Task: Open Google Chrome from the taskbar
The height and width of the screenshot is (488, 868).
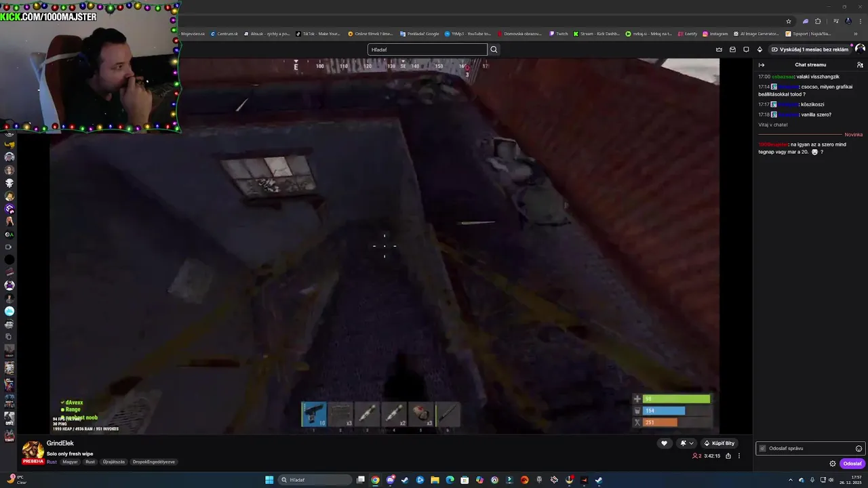Action: [x=375, y=480]
